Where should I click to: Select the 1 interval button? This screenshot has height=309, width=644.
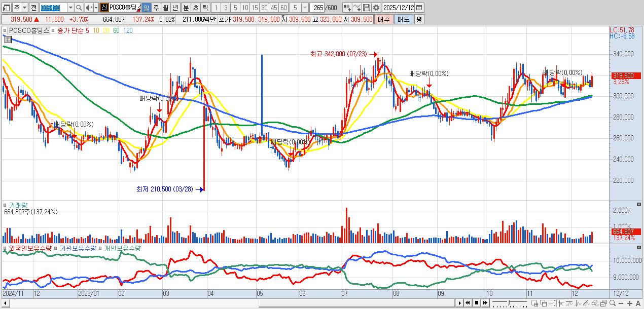coord(216,8)
